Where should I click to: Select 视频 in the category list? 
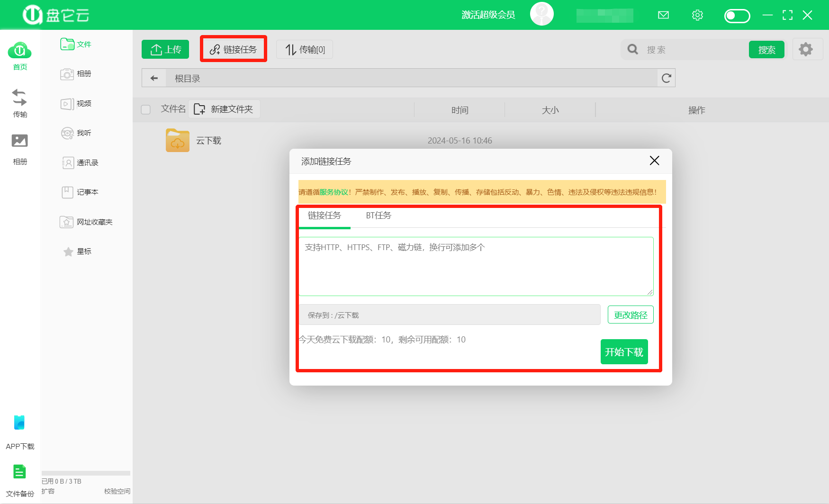(x=76, y=104)
